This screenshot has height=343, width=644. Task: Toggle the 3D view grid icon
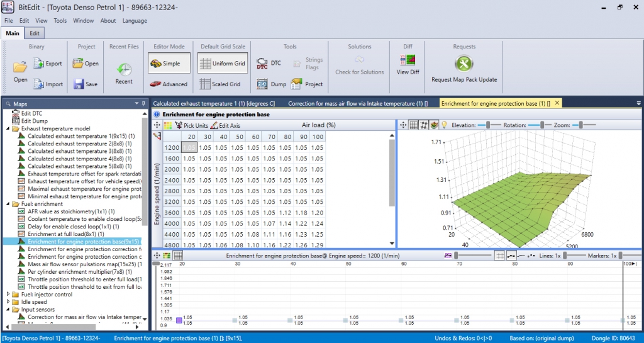414,125
